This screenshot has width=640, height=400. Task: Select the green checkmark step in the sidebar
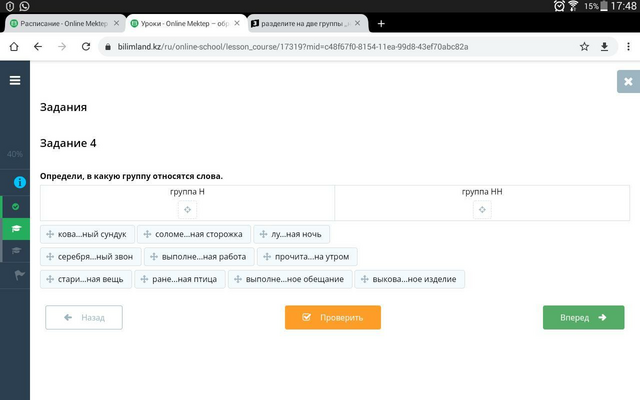point(16,207)
